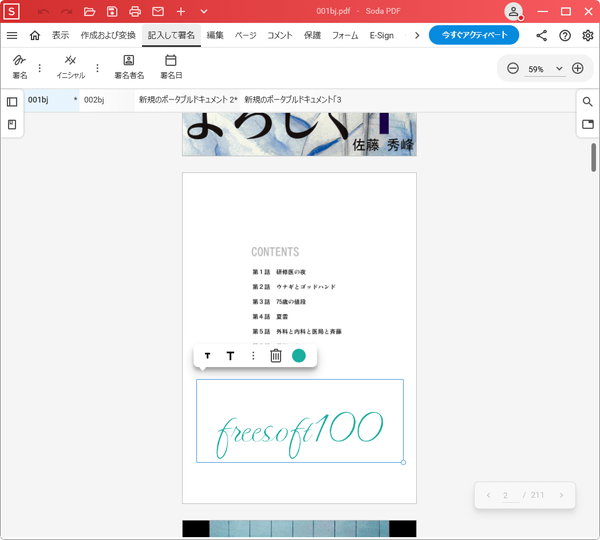Viewport: 600px width, 540px height.
Task: Undo the last action
Action: pyautogui.click(x=43, y=11)
